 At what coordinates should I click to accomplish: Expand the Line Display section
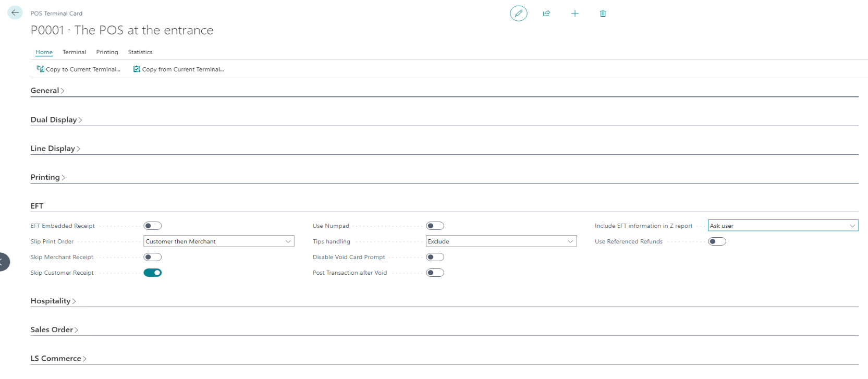pos(55,149)
